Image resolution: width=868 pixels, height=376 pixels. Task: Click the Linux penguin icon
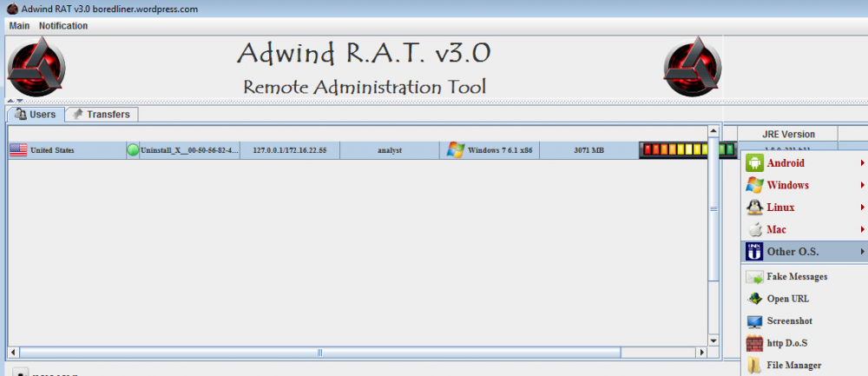(754, 208)
